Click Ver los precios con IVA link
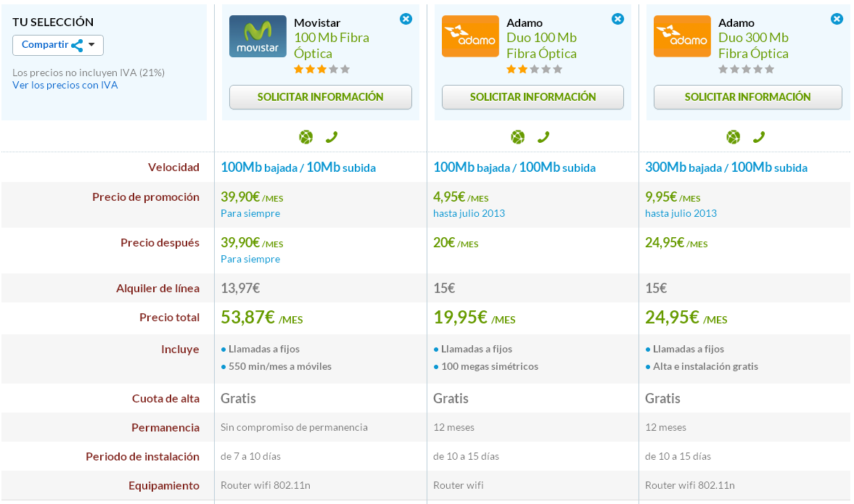 tap(65, 85)
